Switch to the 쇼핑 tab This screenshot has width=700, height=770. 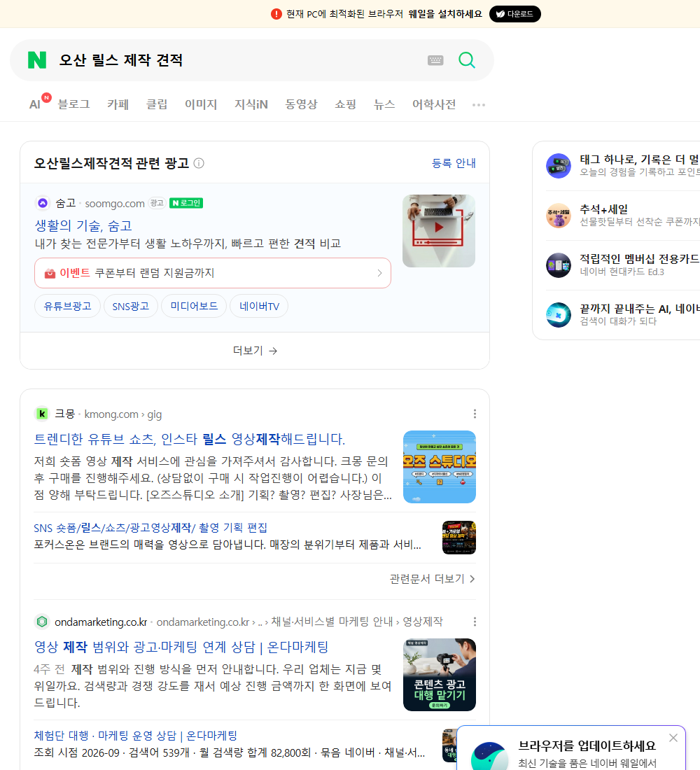coord(345,104)
